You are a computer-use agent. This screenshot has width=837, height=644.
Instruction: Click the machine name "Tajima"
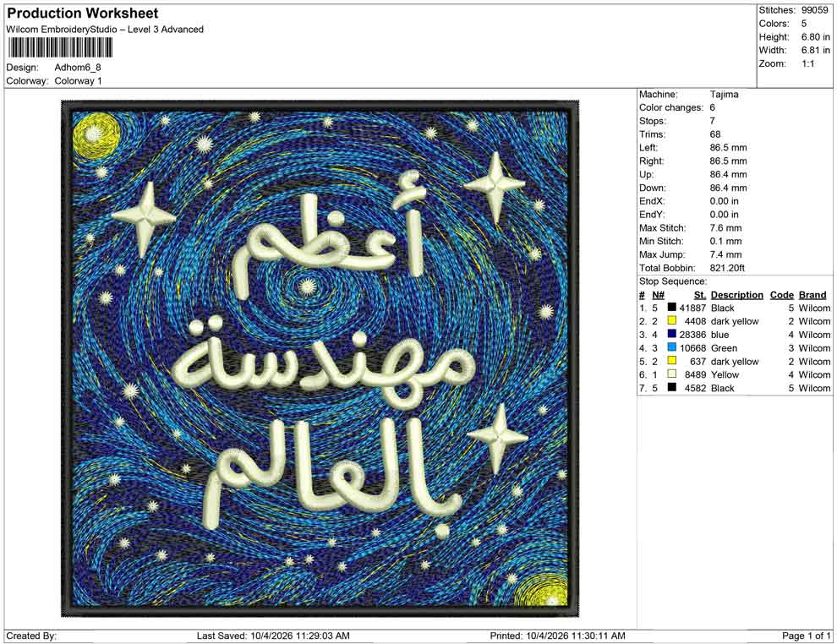click(725, 95)
